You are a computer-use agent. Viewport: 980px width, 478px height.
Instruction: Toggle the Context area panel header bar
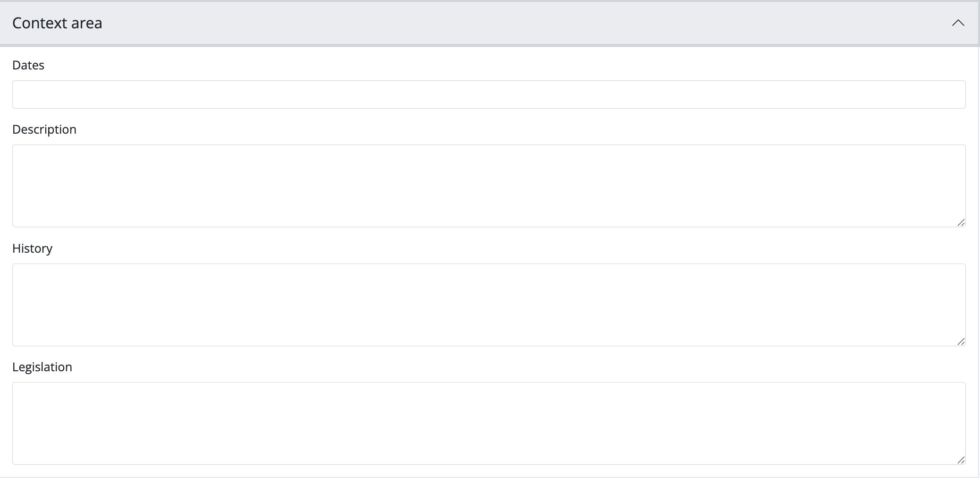pyautogui.click(x=472, y=23)
